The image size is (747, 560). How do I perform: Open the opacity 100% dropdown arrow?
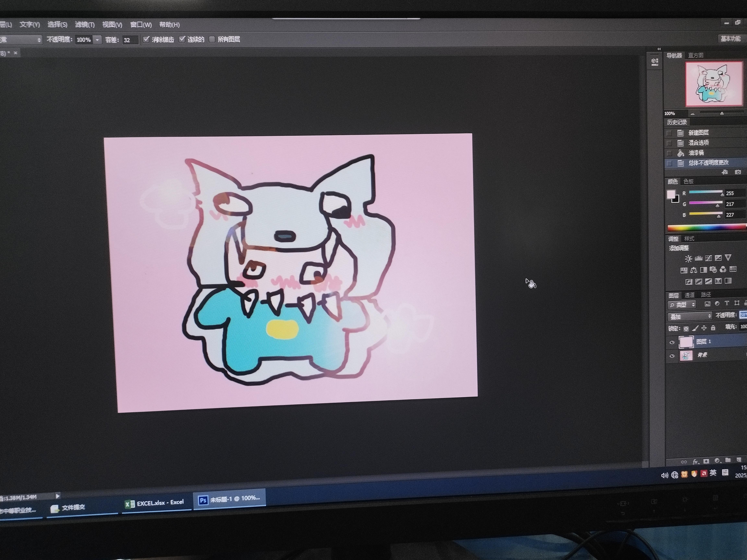coord(97,40)
